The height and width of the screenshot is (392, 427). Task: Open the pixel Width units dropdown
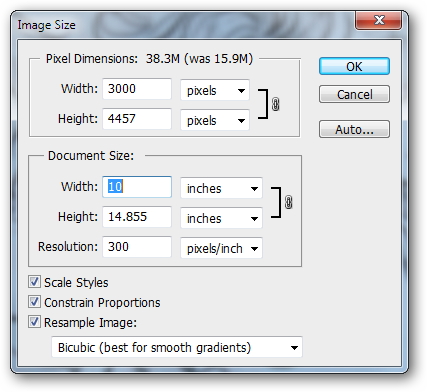(x=215, y=90)
